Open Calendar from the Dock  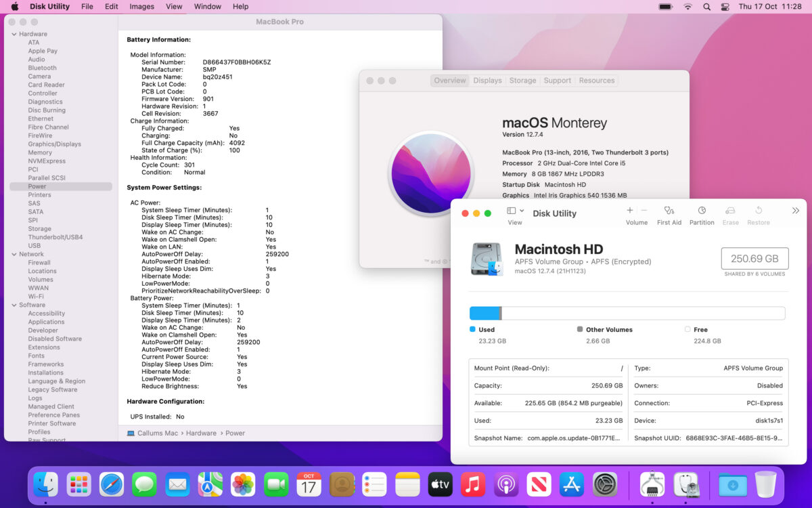coord(309,484)
